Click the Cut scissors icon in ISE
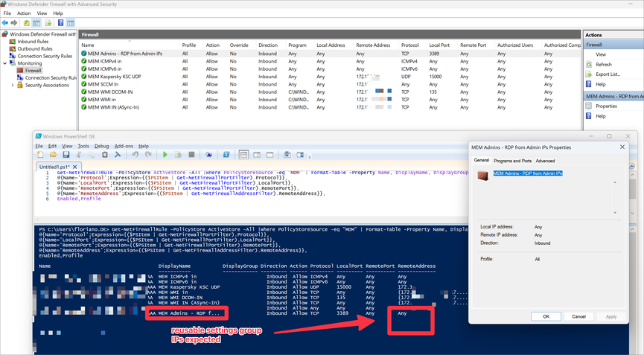Screen dimensions: 644x355 click(78, 155)
